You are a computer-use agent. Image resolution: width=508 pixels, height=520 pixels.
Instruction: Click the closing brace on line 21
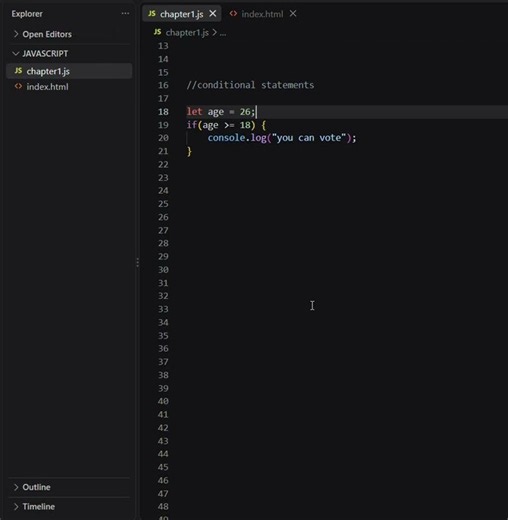pyautogui.click(x=189, y=151)
